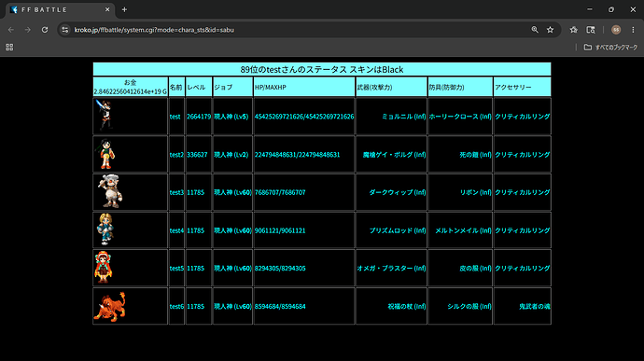Click weapon プリズムロッド (Inf)
This screenshot has width=644, height=361.
coord(398,230)
